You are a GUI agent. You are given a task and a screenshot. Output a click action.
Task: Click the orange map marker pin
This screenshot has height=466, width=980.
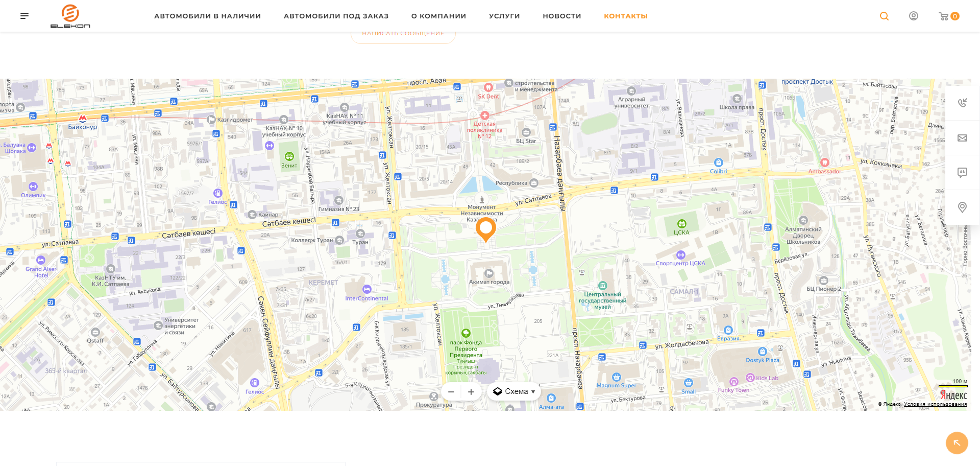(x=486, y=229)
